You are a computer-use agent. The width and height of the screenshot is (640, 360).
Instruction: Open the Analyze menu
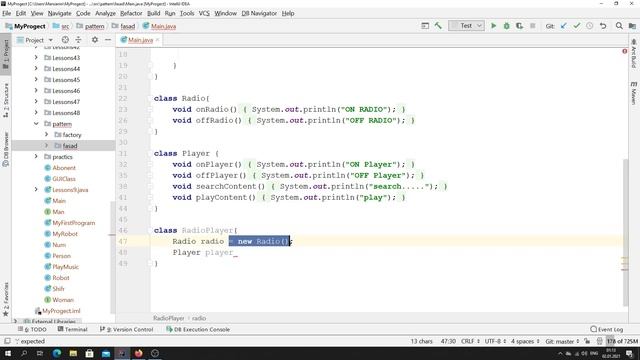[105, 13]
